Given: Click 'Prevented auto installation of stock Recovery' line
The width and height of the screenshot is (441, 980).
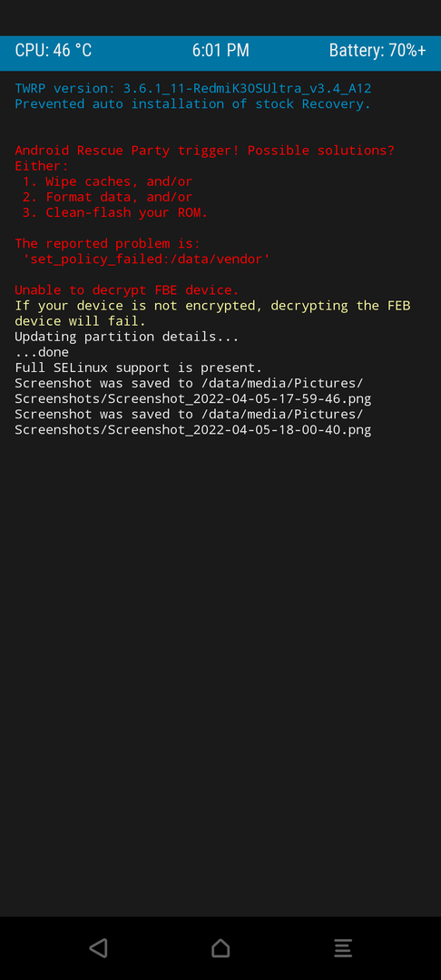Looking at the screenshot, I should 193,103.
